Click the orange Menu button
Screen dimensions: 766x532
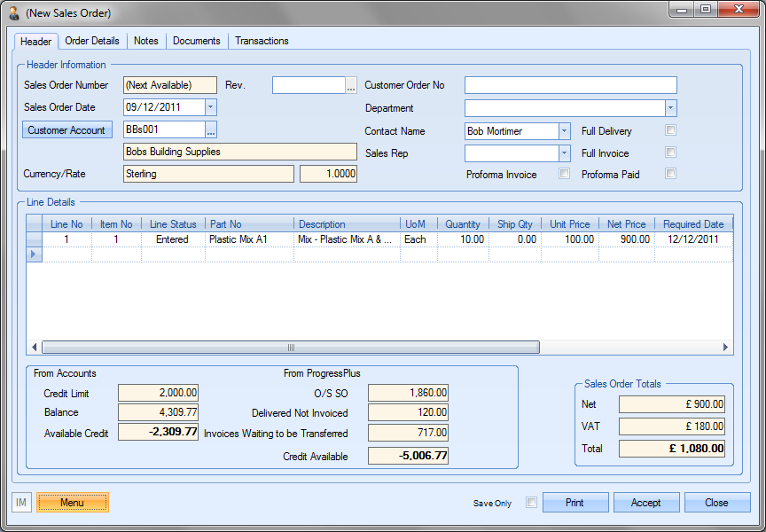pyautogui.click(x=73, y=503)
